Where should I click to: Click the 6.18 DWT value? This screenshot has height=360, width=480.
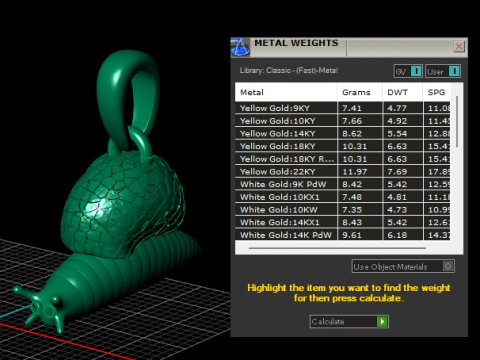point(397,235)
